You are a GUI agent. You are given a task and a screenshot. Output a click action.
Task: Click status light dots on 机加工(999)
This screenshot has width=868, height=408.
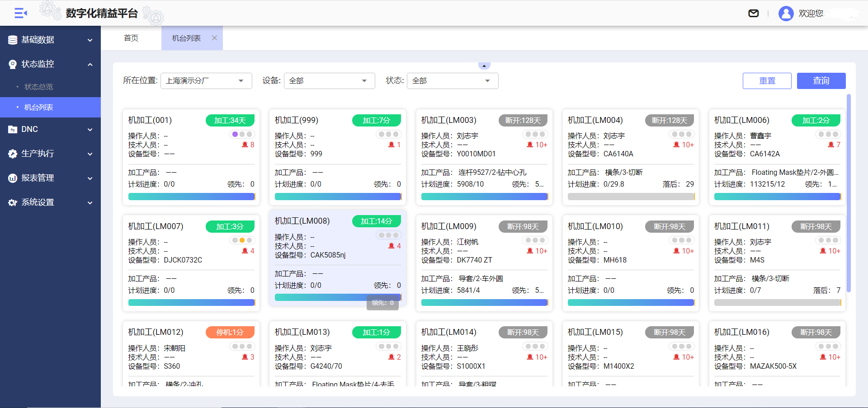388,134
